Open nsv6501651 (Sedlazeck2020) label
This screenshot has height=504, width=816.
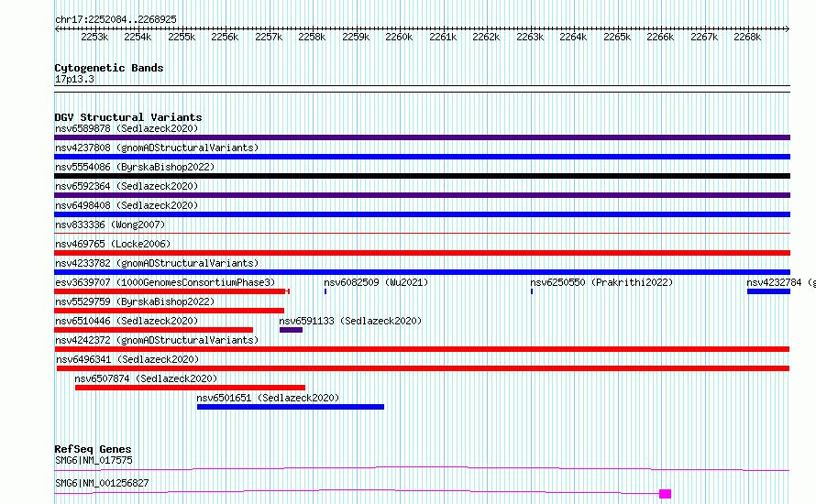(268, 398)
